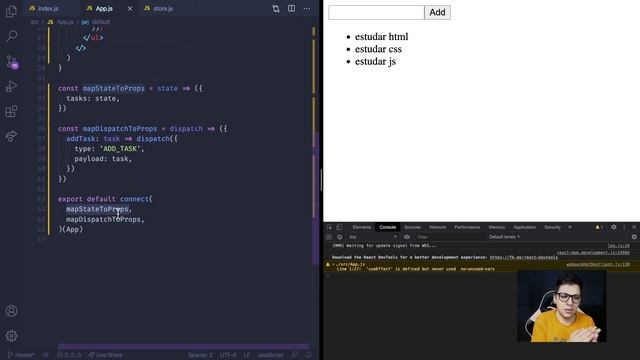Open the DevTools Network tab

click(x=437, y=227)
